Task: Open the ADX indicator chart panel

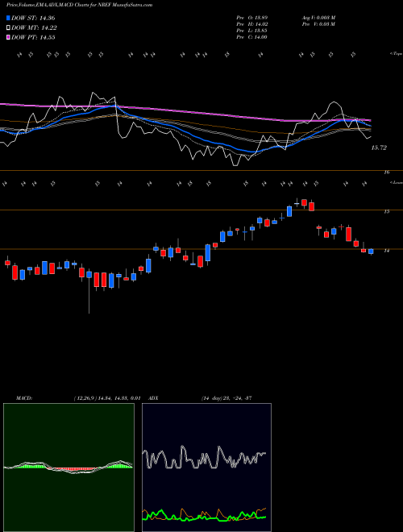Action: [206, 468]
